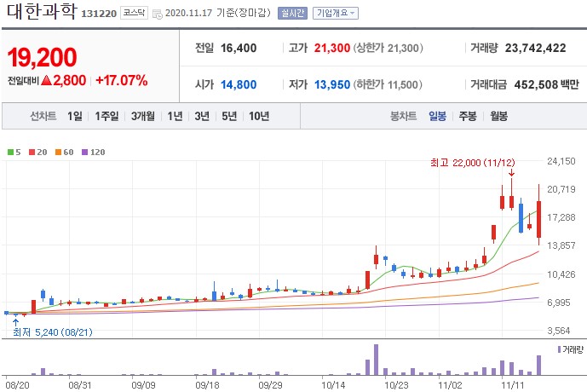The image size is (587, 392).
Task: Select the 5년 line chart tab
Action: pyautogui.click(x=229, y=116)
